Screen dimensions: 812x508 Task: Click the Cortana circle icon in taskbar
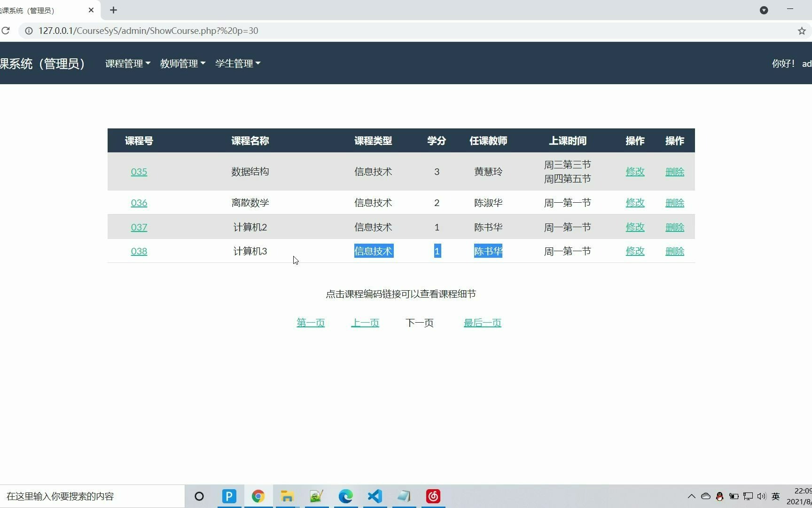click(x=199, y=496)
